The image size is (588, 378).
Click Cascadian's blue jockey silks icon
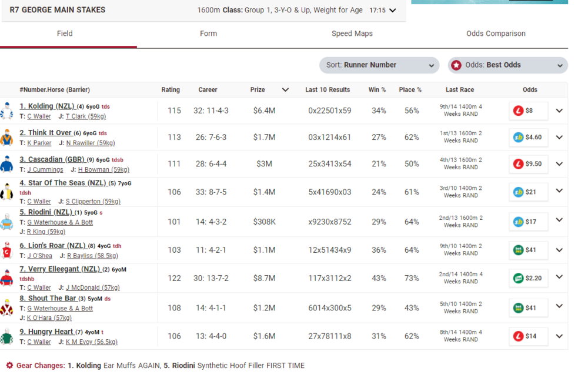point(7,164)
